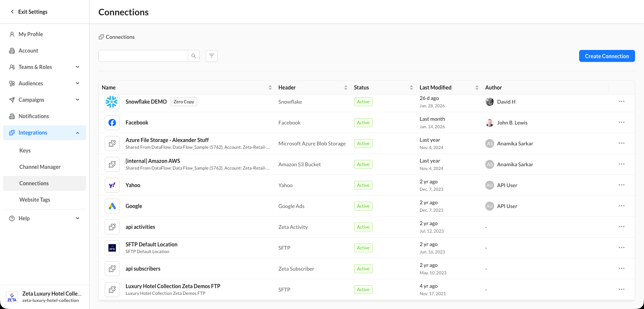
Task: Open the ellipsis menu for api subscribers
Action: (621, 269)
